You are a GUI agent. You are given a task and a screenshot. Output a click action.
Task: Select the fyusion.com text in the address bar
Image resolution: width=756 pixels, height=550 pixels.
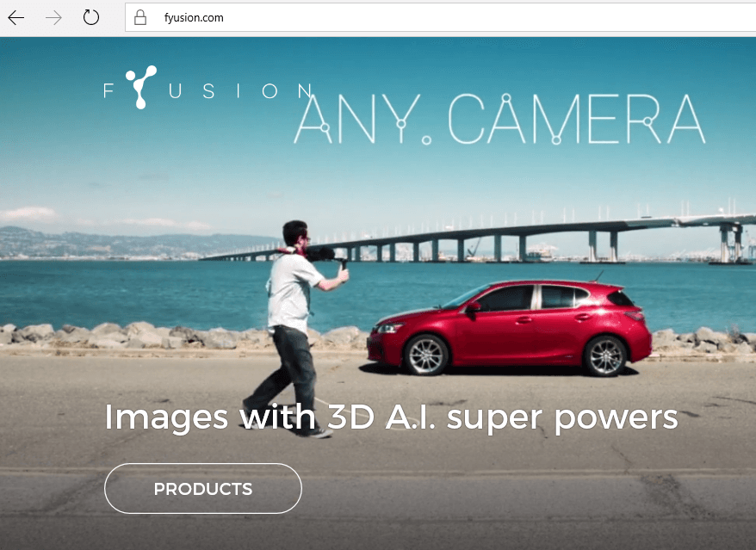(194, 17)
